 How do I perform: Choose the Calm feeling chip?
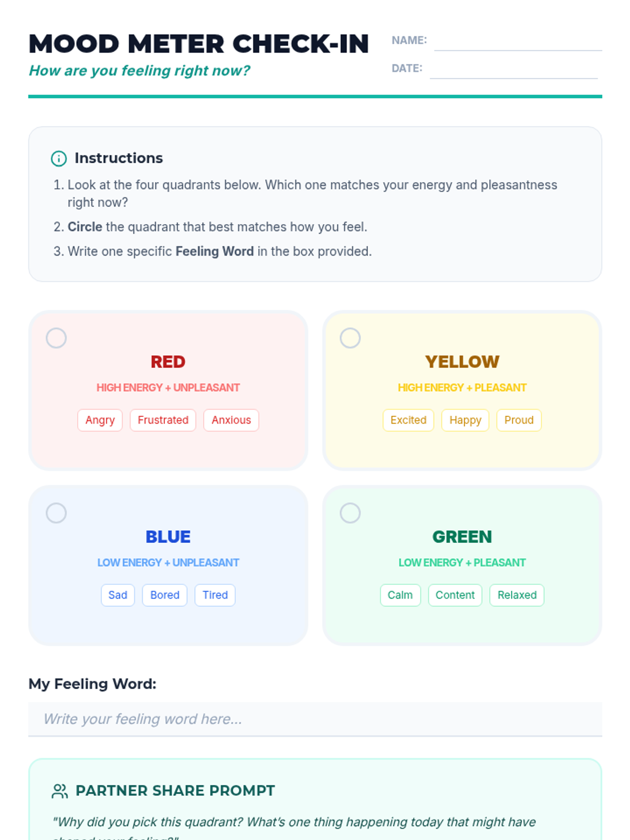click(x=400, y=595)
